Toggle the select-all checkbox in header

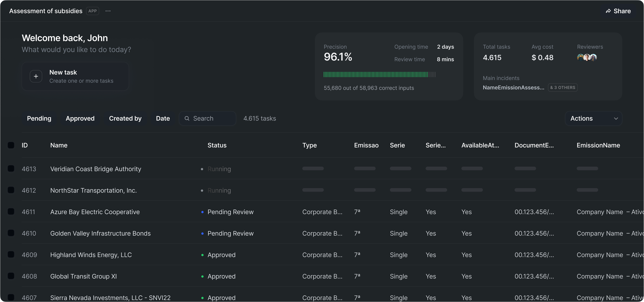pyautogui.click(x=11, y=145)
